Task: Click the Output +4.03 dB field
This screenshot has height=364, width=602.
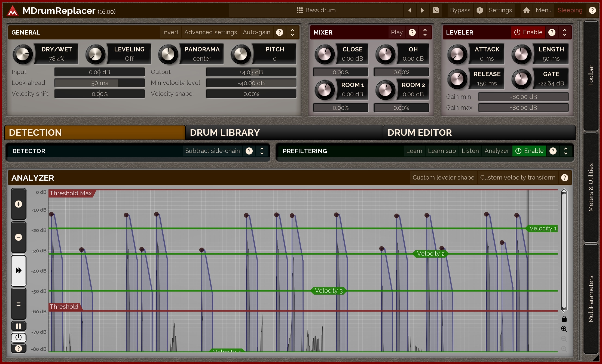Action: (251, 72)
